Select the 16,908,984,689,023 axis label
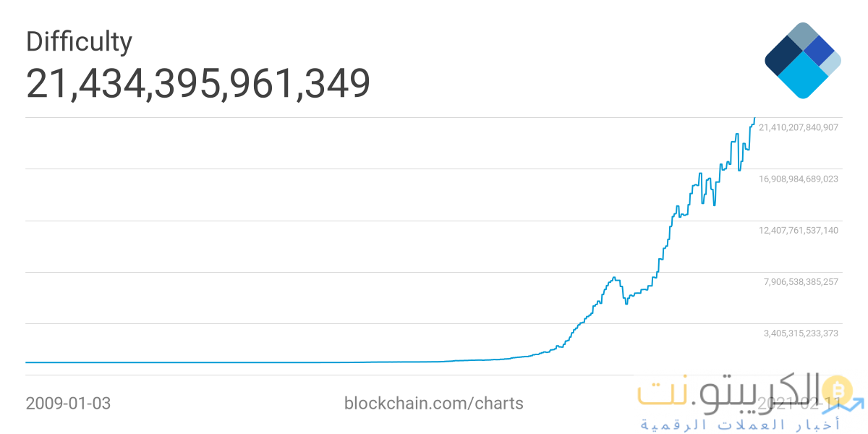868x434 pixels. point(798,179)
